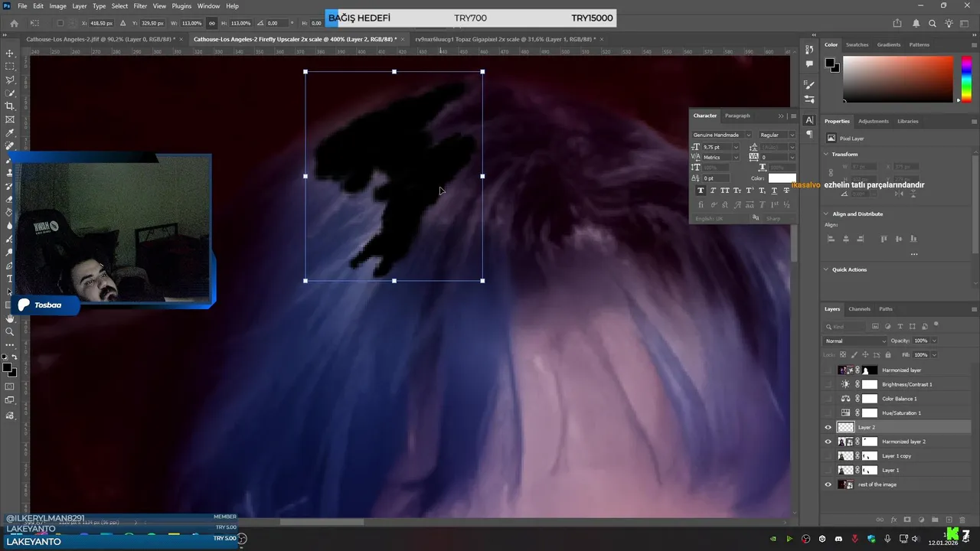980x551 pixels.
Task: Switch to the Paths tab
Action: click(886, 309)
